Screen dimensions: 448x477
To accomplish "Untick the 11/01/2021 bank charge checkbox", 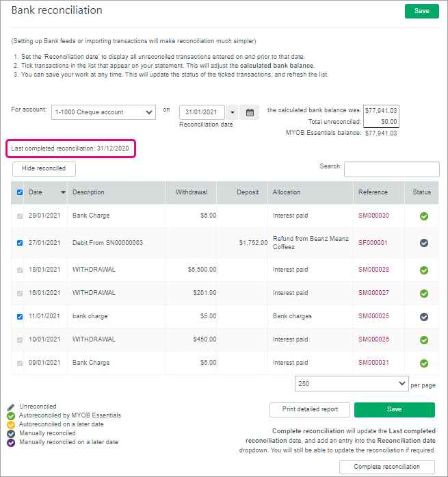I will click(x=19, y=316).
